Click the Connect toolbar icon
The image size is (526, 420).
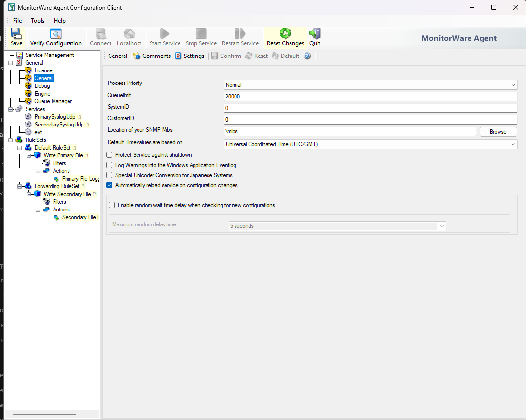pos(101,34)
